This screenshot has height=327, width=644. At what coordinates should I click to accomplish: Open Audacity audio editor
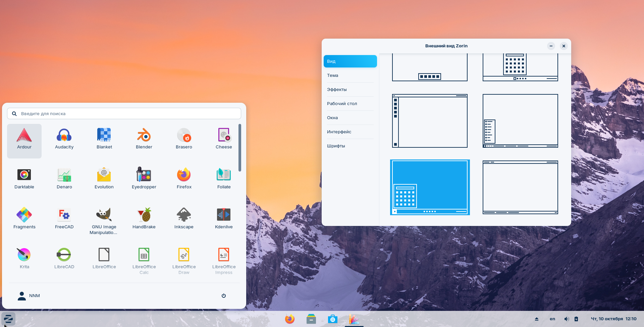pyautogui.click(x=64, y=141)
